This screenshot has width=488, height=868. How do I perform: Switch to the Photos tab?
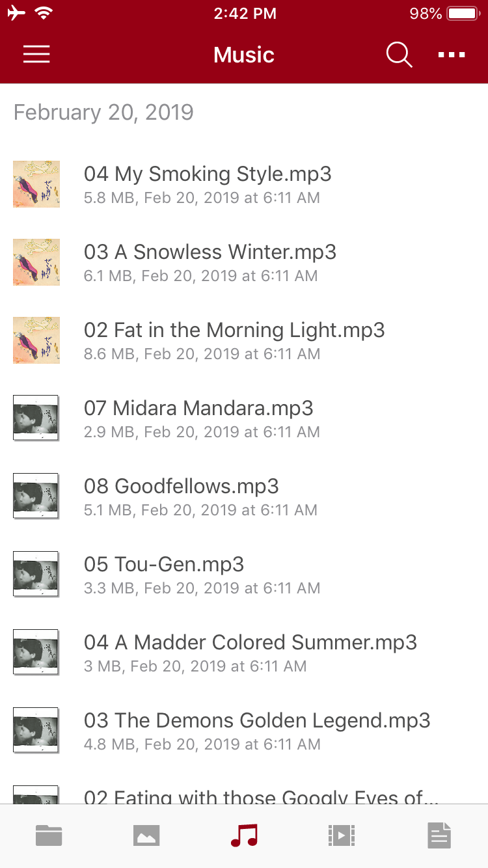tap(146, 835)
